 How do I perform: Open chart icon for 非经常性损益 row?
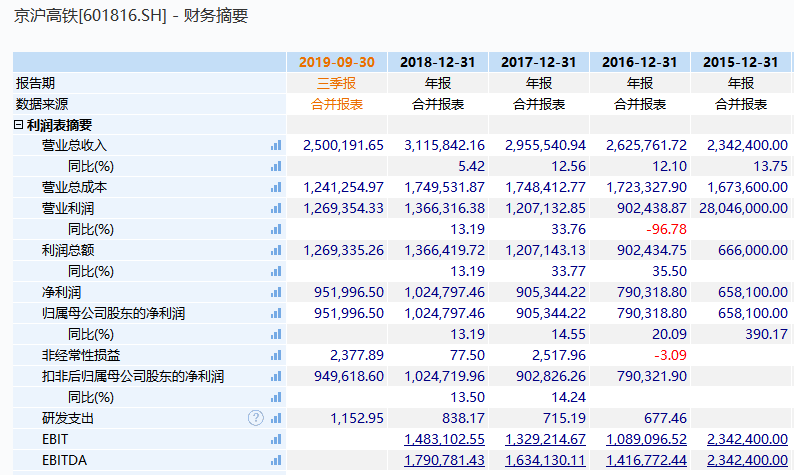[276, 355]
